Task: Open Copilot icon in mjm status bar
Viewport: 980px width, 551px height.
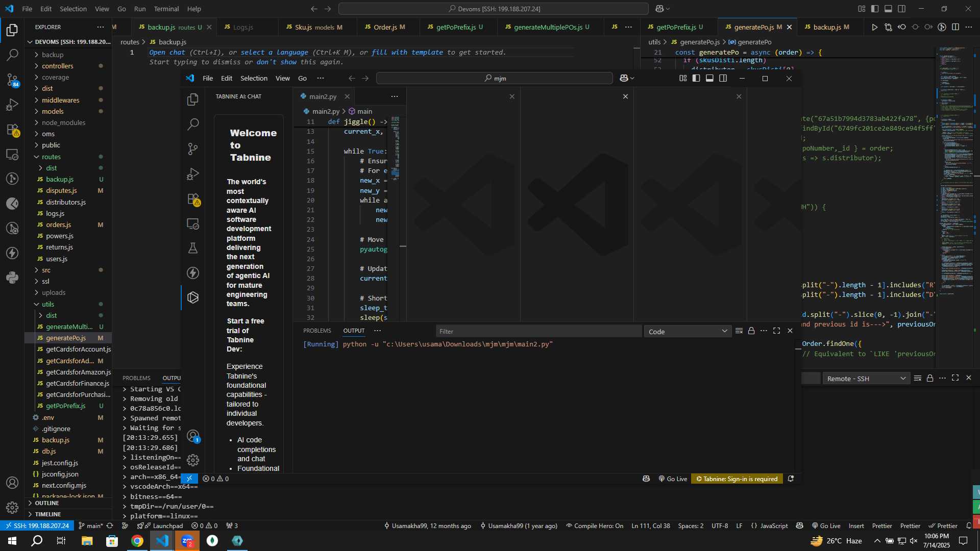Action: pyautogui.click(x=646, y=479)
